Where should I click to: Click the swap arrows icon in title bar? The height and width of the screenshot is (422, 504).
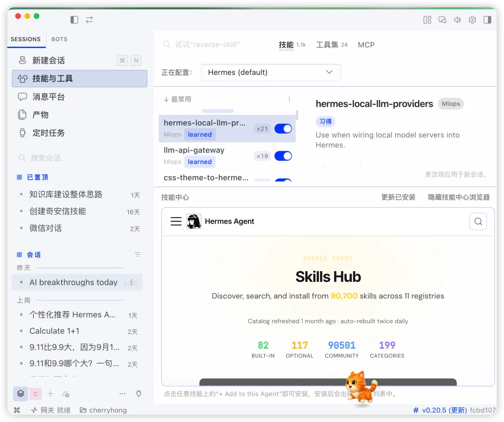tap(89, 20)
